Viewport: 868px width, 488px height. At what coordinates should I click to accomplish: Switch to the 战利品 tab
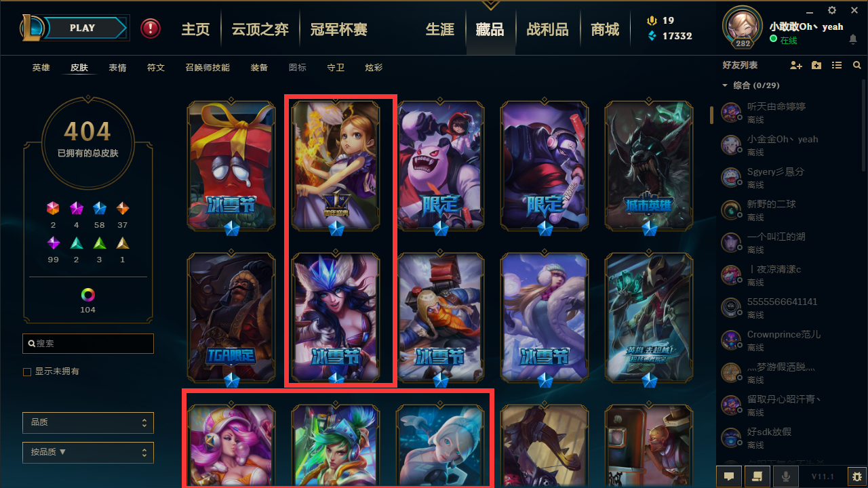(547, 29)
